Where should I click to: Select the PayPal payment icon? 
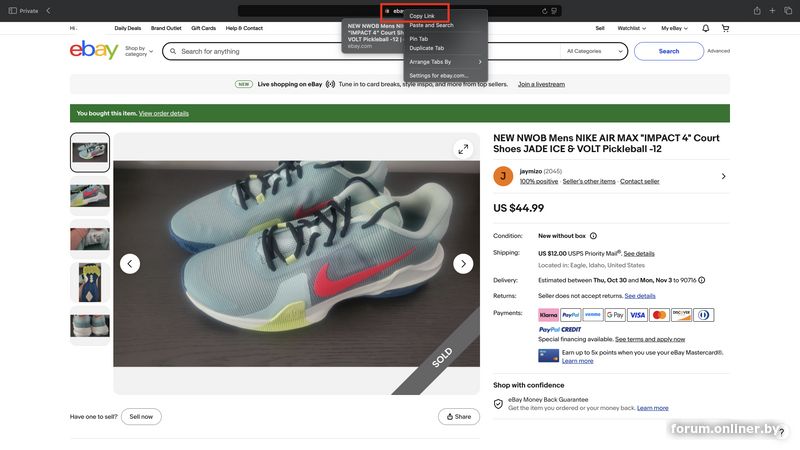(x=570, y=315)
